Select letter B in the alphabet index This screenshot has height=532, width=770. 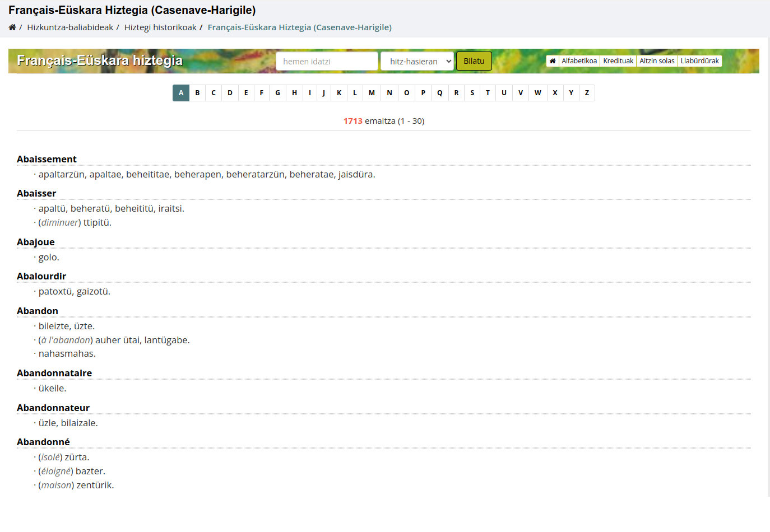(197, 93)
